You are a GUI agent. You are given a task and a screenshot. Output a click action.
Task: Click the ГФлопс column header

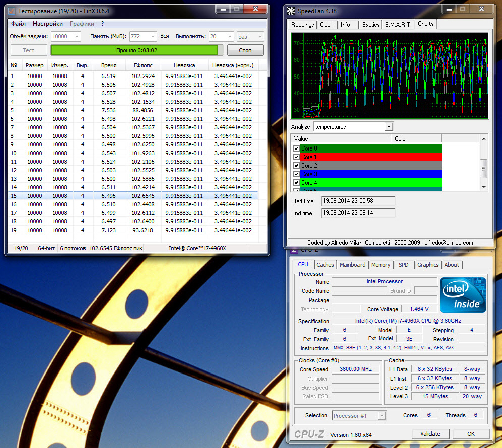click(143, 65)
